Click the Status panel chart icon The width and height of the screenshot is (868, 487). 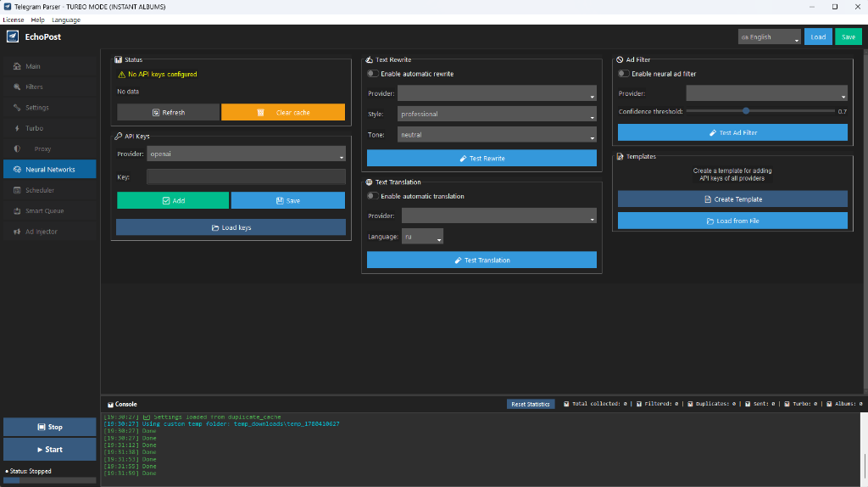(x=118, y=59)
